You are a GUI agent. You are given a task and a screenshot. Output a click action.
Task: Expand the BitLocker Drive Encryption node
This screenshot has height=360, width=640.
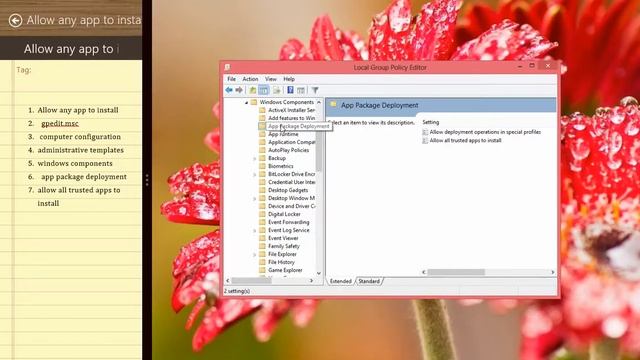pyautogui.click(x=255, y=174)
